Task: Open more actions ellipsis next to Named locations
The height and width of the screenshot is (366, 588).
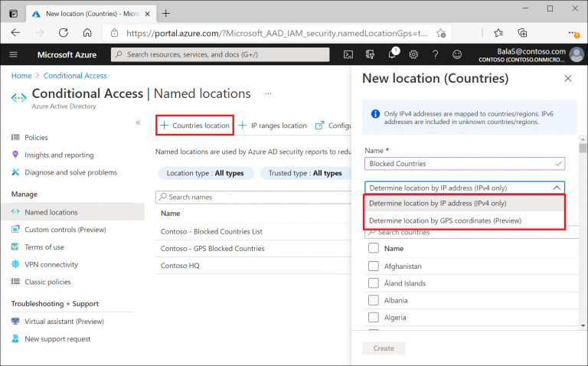Action: pos(268,93)
